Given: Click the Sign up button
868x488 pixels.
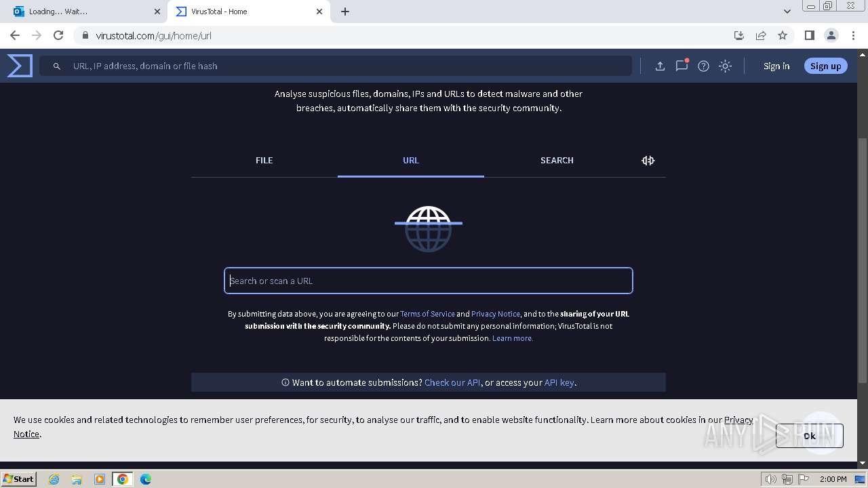Looking at the screenshot, I should (x=825, y=66).
